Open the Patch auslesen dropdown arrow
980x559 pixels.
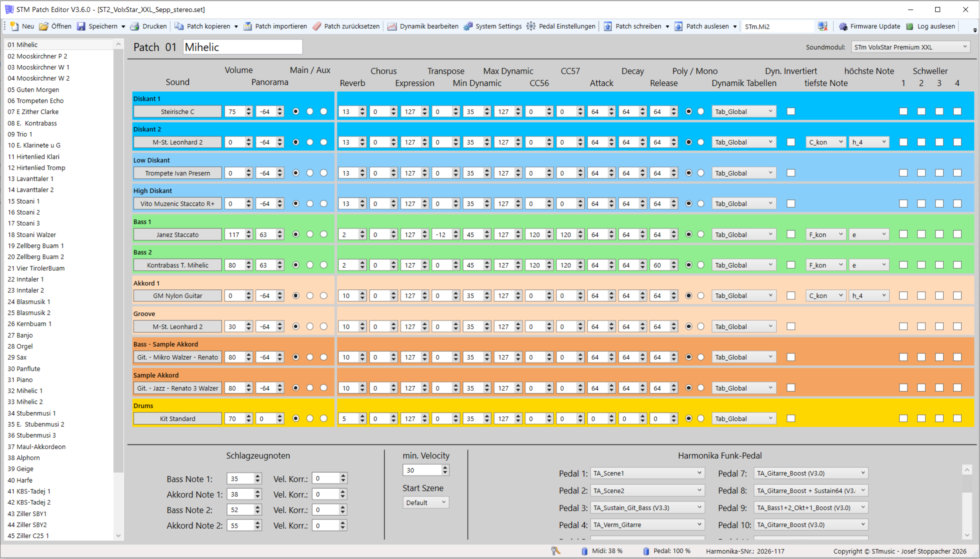(x=735, y=26)
